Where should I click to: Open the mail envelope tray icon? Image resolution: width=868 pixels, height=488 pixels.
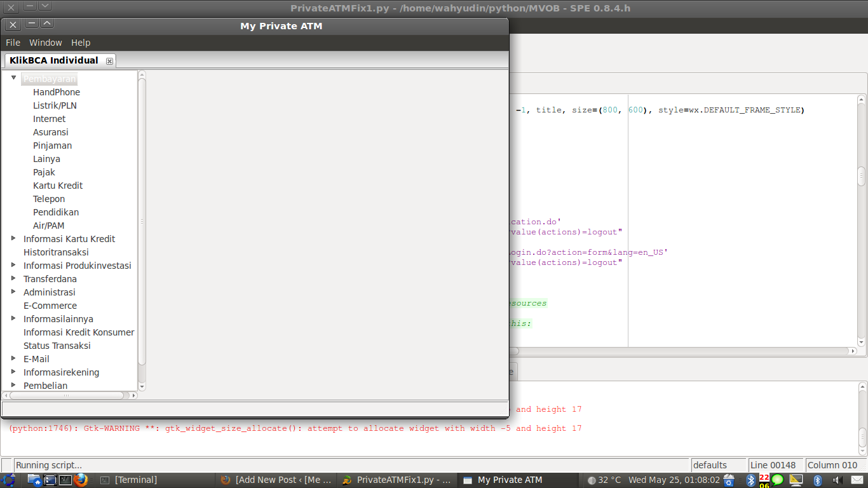click(x=857, y=480)
